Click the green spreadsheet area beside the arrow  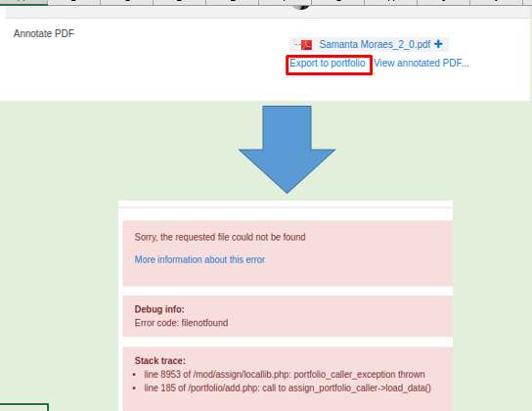tap(118, 150)
